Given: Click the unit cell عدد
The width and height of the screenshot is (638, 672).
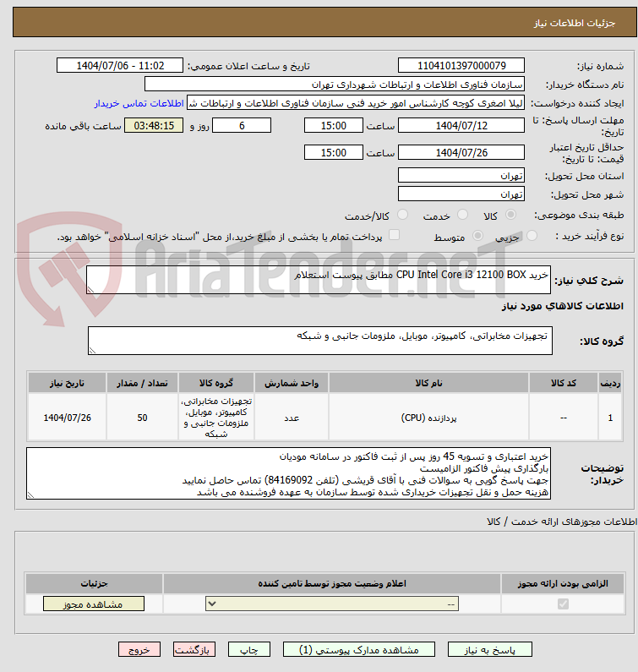Looking at the screenshot, I should (x=292, y=418).
